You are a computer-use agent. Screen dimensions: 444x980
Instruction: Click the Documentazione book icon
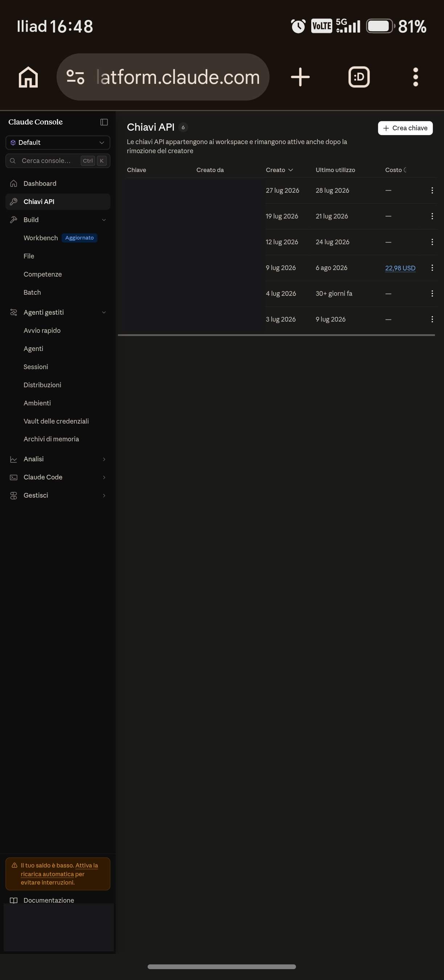pos(14,901)
